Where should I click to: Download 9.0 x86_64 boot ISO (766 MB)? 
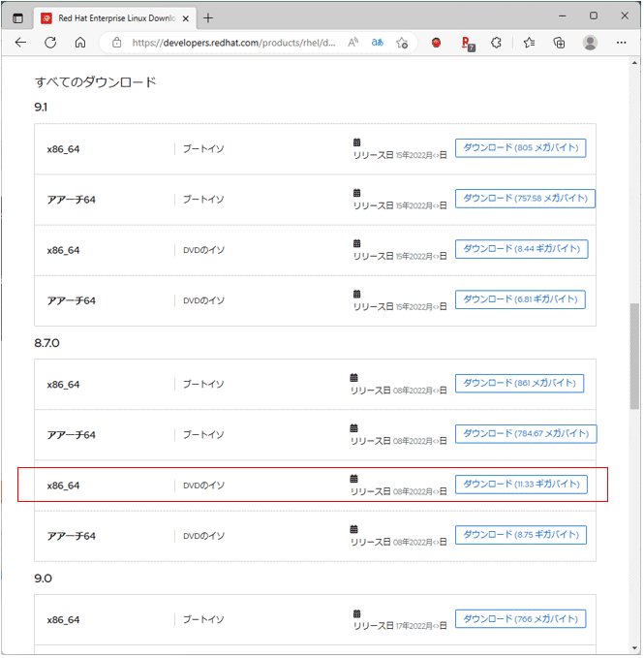[520, 619]
